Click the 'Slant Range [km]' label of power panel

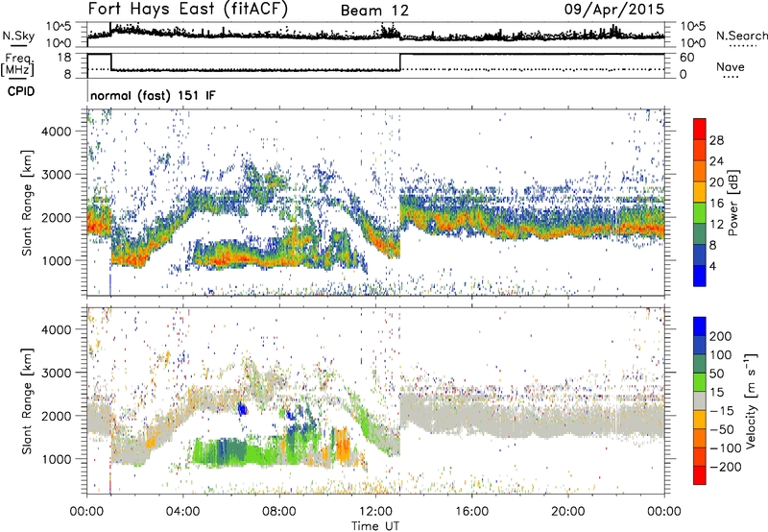pyautogui.click(x=27, y=203)
